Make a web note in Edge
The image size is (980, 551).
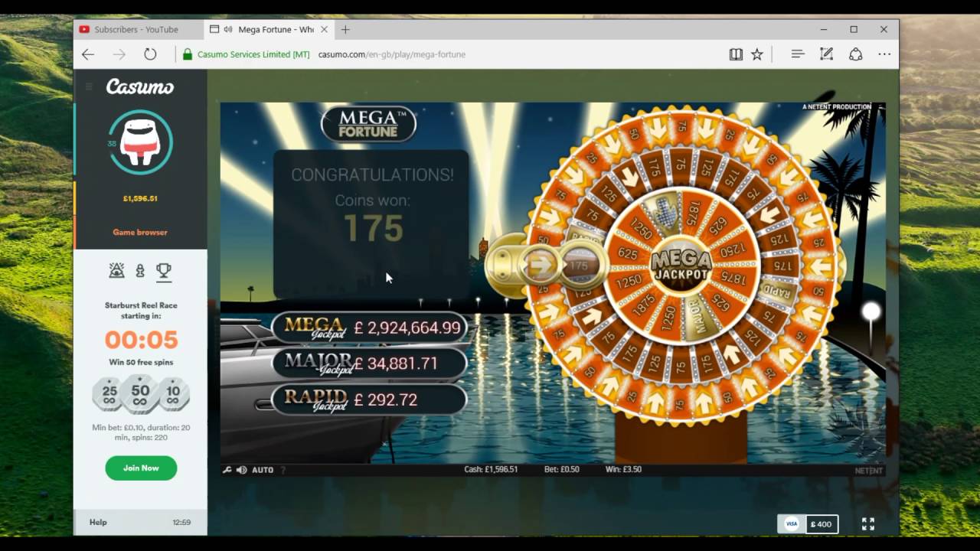click(x=826, y=54)
